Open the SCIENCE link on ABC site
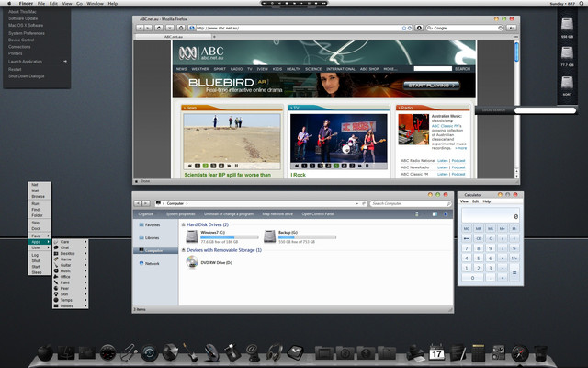The height and width of the screenshot is (368, 588). coord(313,69)
